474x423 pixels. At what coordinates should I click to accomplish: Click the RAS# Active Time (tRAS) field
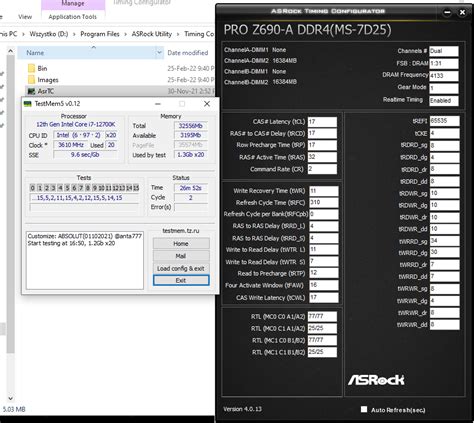(322, 157)
